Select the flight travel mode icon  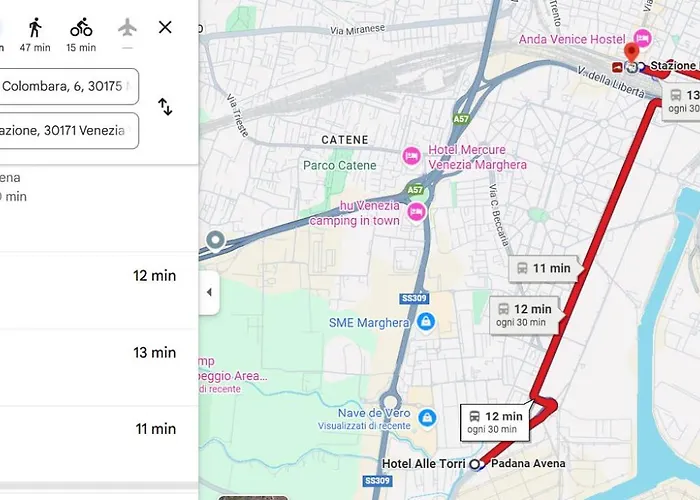[x=127, y=29]
